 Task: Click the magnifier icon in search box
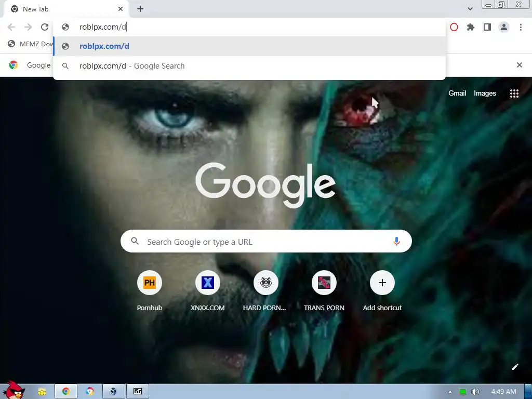[135, 241]
